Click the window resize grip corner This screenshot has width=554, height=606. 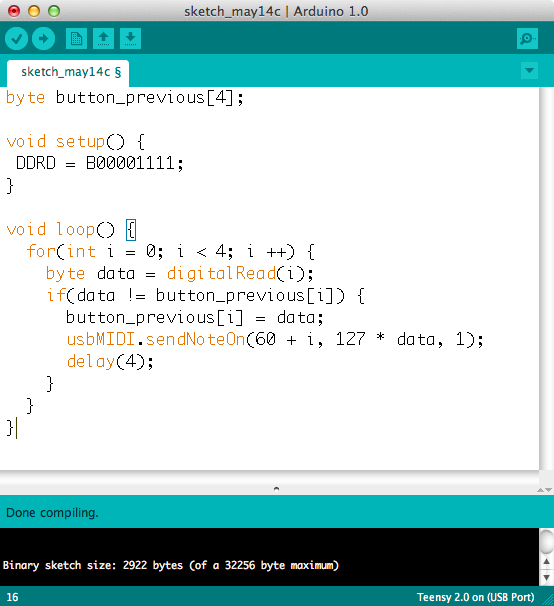[548, 600]
